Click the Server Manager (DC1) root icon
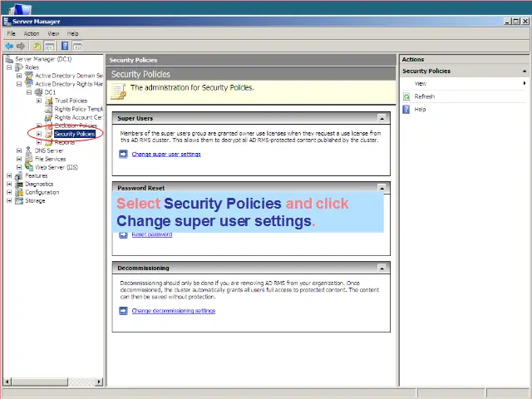Viewport: 532px width, 399px height. (x=9, y=59)
